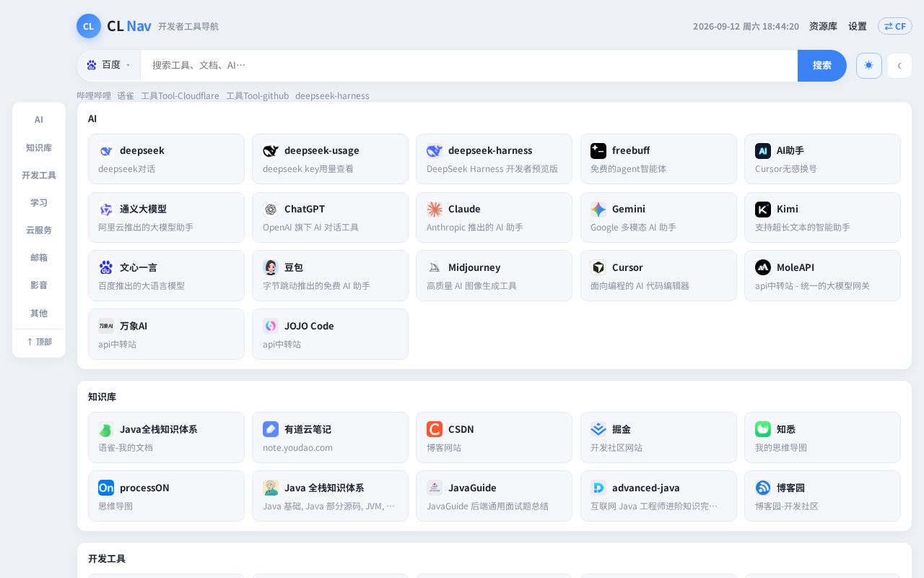
Task: Toggle the CF switch button
Action: 895,26
